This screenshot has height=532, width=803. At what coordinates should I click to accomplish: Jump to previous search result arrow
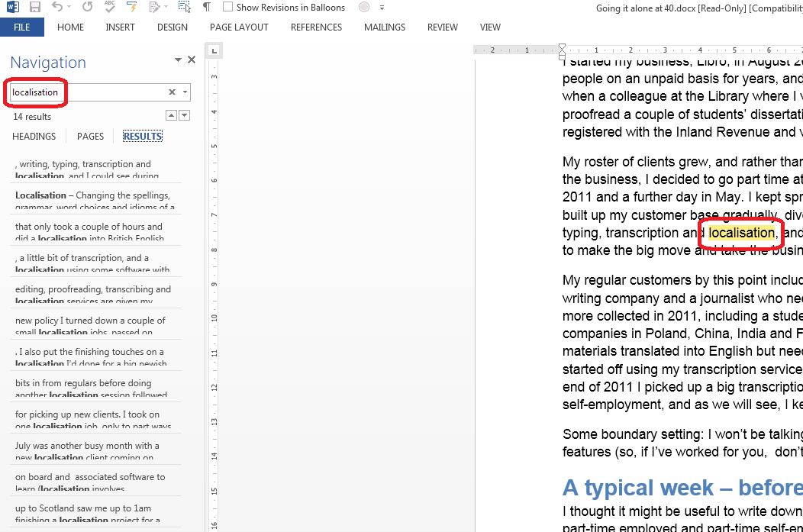click(x=171, y=116)
